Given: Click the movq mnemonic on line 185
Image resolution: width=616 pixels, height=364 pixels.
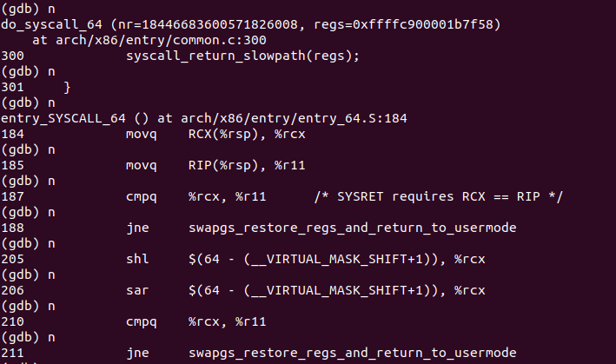Looking at the screenshot, I should [142, 165].
